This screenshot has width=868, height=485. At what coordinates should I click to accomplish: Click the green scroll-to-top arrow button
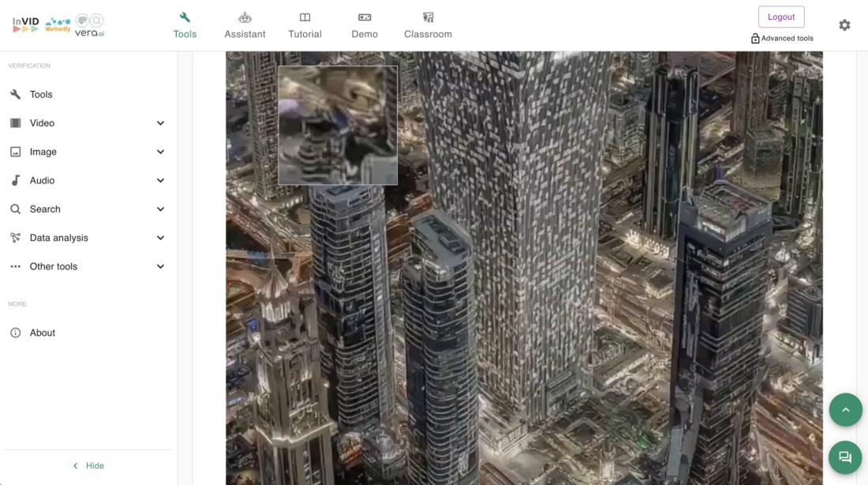tap(845, 410)
